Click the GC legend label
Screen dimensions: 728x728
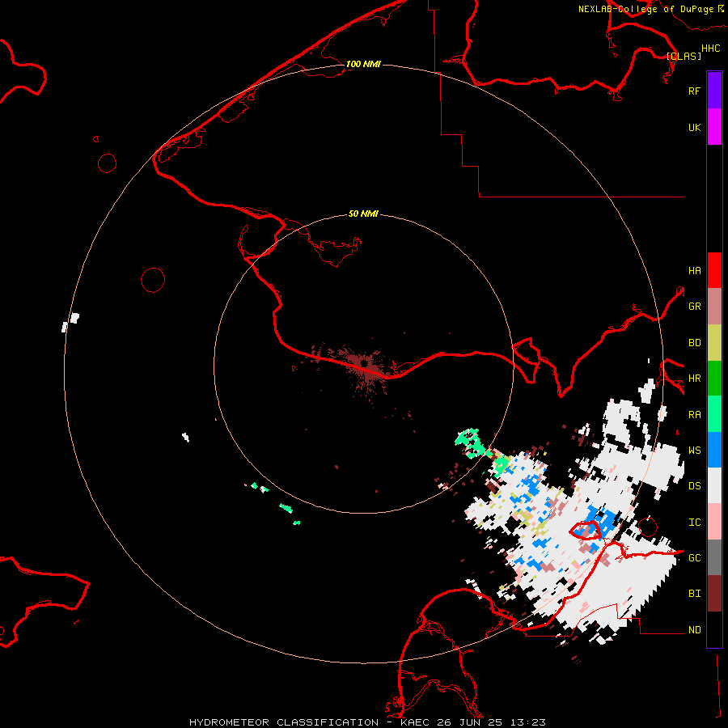pos(694,558)
